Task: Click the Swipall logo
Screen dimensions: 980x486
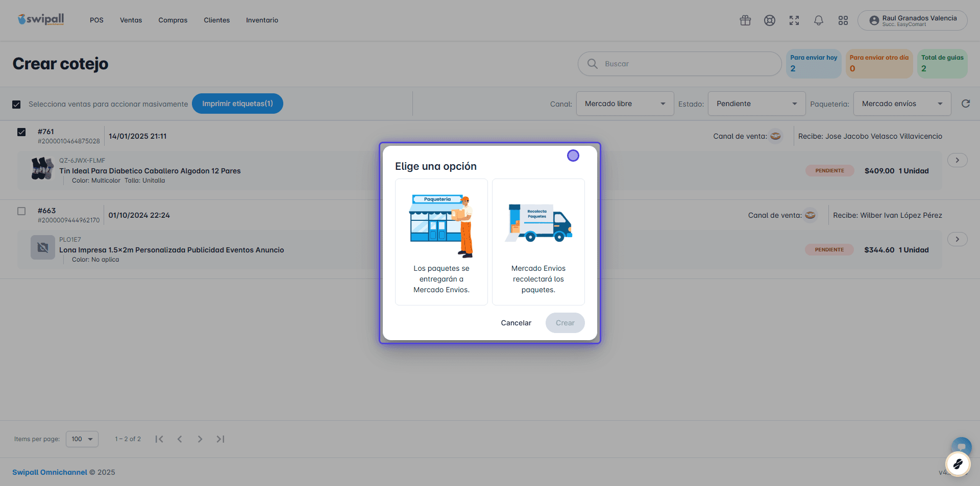Action: [41, 19]
